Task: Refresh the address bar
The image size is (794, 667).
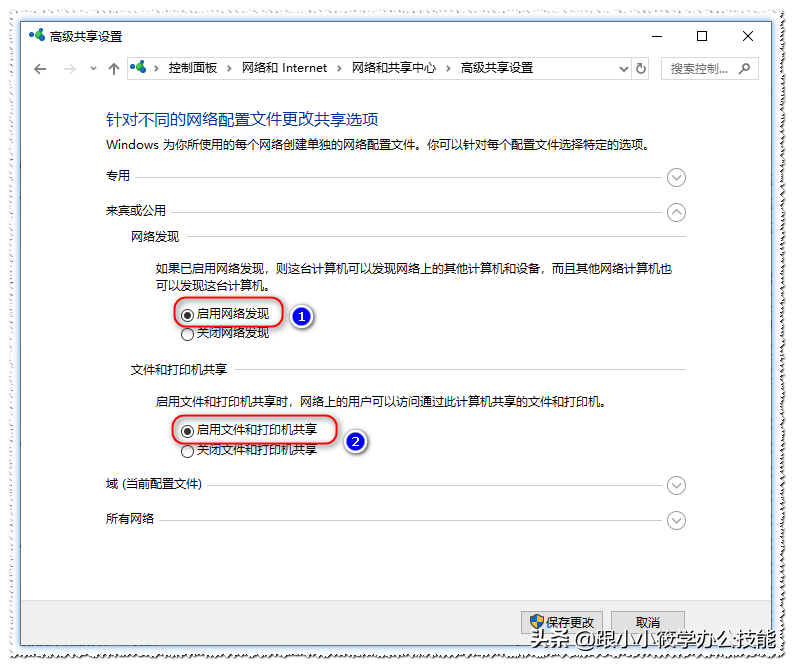Action: click(x=641, y=68)
